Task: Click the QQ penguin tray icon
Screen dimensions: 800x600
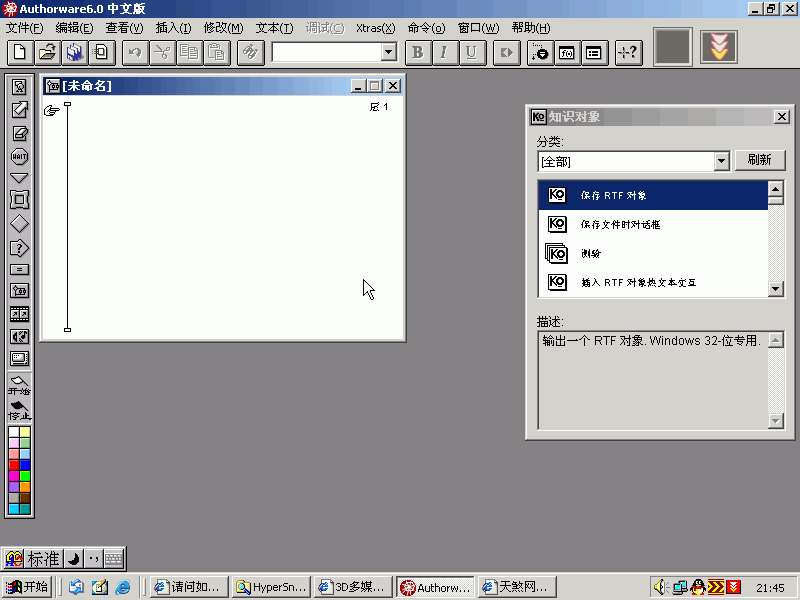Action: (x=698, y=587)
